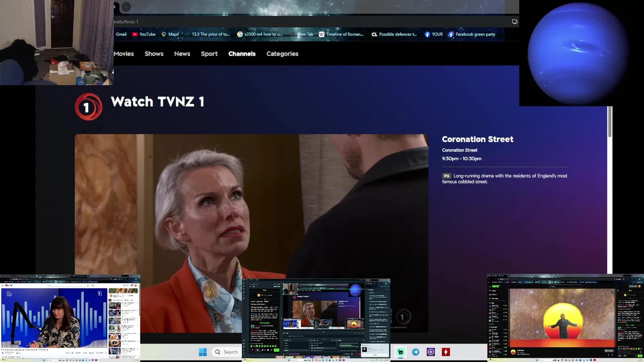Screen dimensions: 644x362
Task: Open the Gmail bookmark
Action: coord(121,34)
